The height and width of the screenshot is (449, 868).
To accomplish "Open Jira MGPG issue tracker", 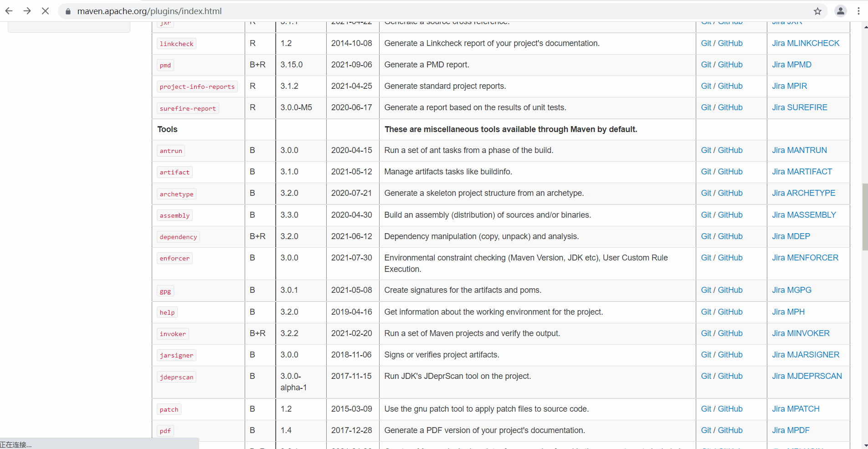I will pos(791,290).
